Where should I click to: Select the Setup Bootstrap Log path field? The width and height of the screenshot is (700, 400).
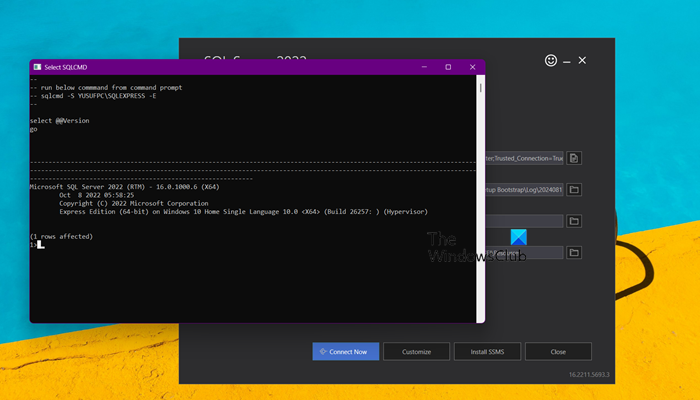[x=524, y=189]
